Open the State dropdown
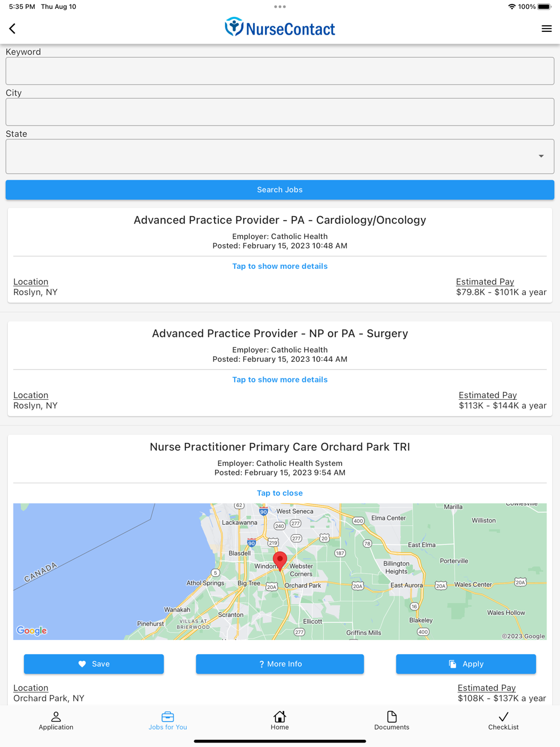The width and height of the screenshot is (560, 747). click(x=280, y=156)
